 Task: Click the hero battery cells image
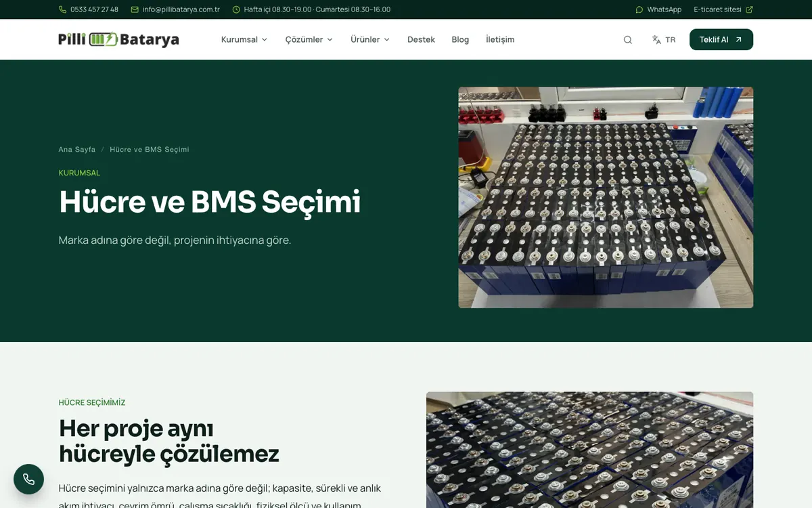tap(606, 197)
